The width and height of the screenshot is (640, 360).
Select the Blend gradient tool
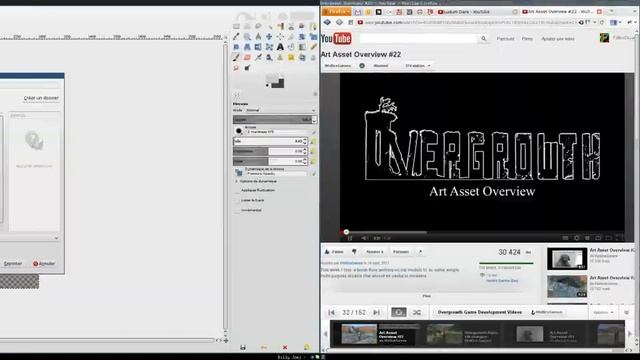pyautogui.click(x=302, y=47)
